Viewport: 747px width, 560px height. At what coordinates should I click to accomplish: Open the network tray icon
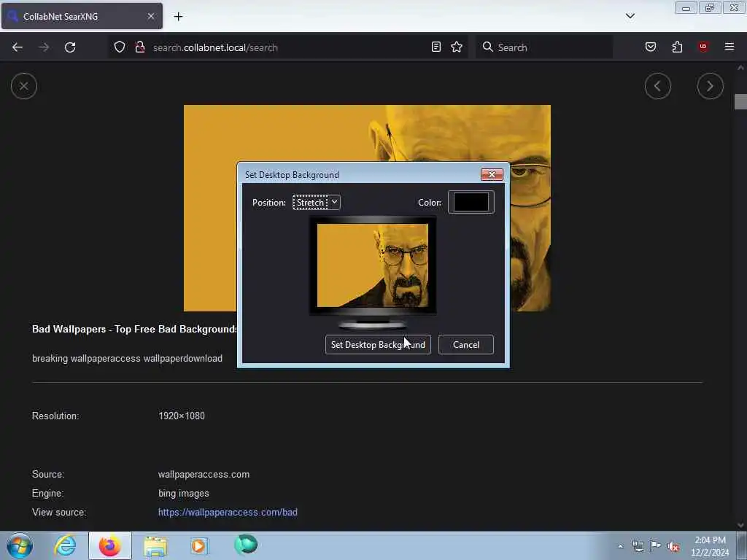(x=638, y=546)
